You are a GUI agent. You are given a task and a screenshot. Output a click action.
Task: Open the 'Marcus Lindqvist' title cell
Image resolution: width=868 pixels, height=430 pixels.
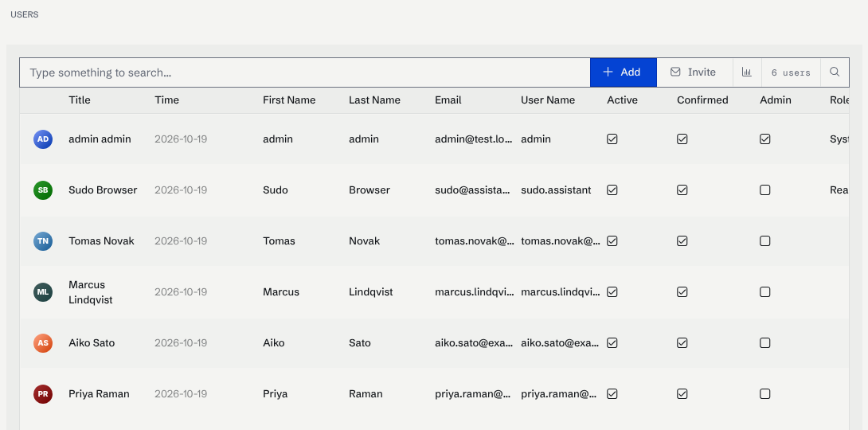91,292
